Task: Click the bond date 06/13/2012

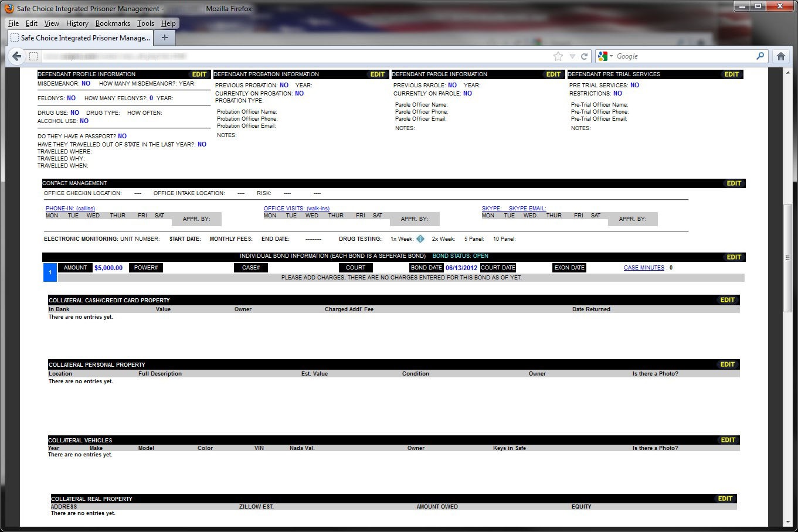Action: tap(461, 268)
